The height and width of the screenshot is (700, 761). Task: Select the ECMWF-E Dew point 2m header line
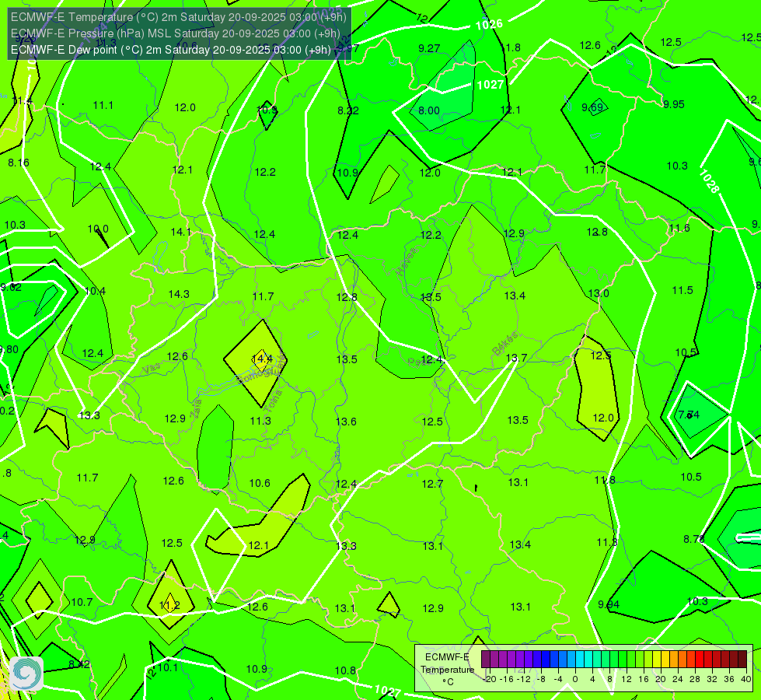tap(171, 50)
